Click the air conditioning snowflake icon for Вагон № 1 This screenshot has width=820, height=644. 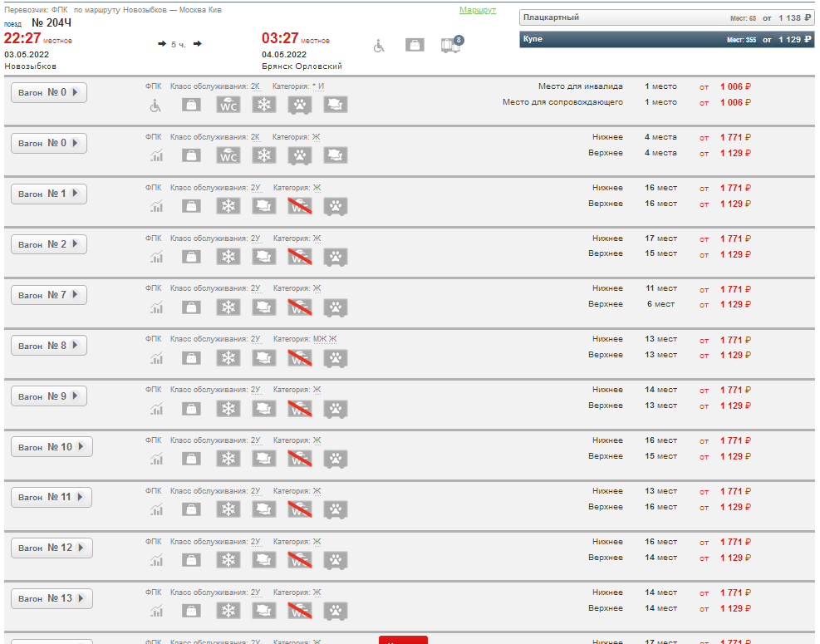point(228,206)
